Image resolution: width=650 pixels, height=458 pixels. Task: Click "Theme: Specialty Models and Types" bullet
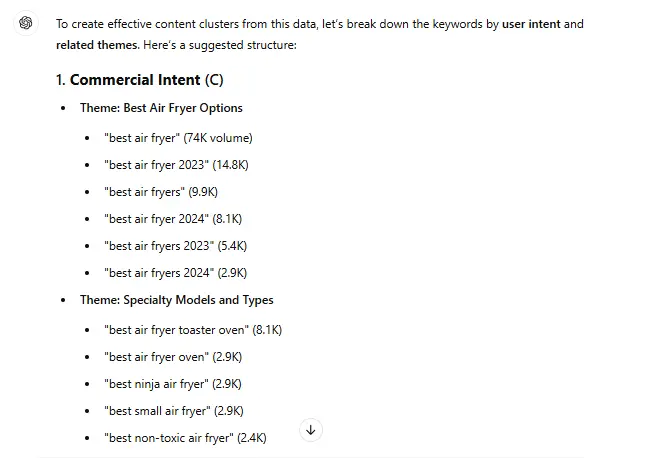click(x=176, y=300)
